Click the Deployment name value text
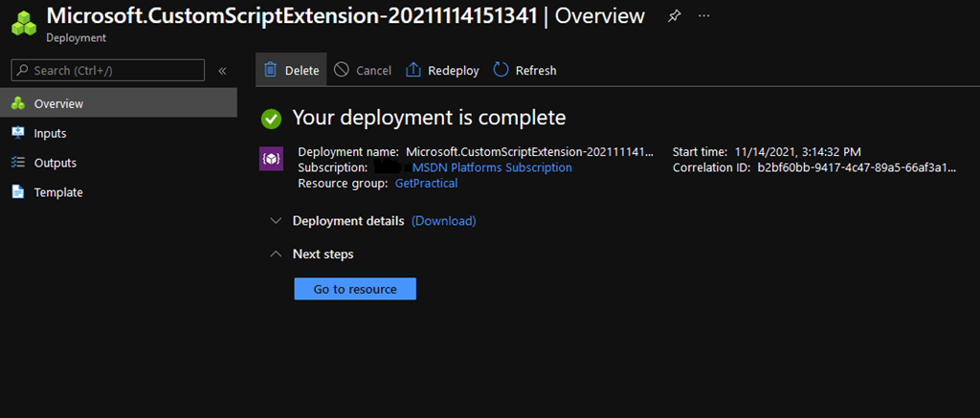Image resolution: width=980 pixels, height=418 pixels. coord(530,151)
